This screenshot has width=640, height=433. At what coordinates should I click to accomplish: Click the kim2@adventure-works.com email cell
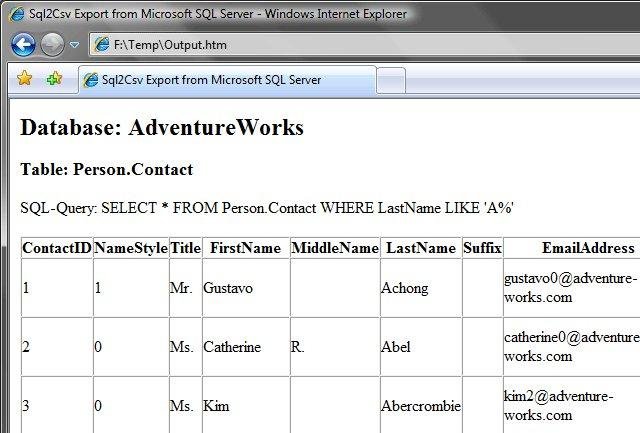571,406
